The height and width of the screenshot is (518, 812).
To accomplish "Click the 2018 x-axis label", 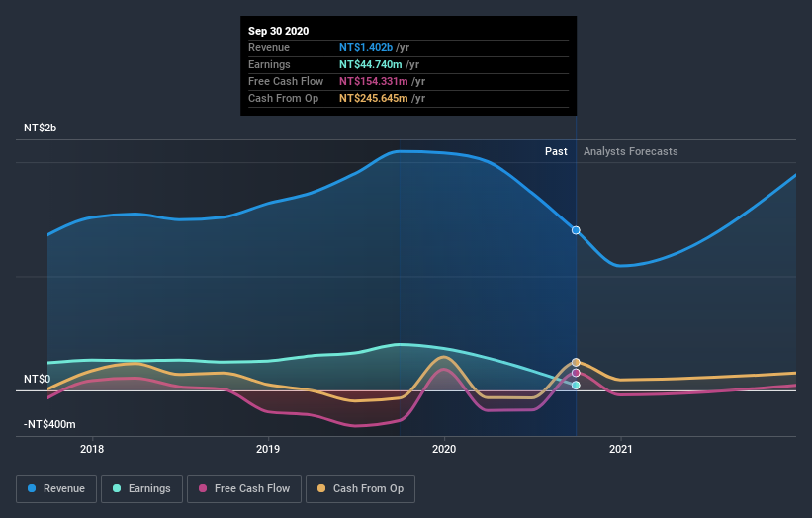I will 92,449.
